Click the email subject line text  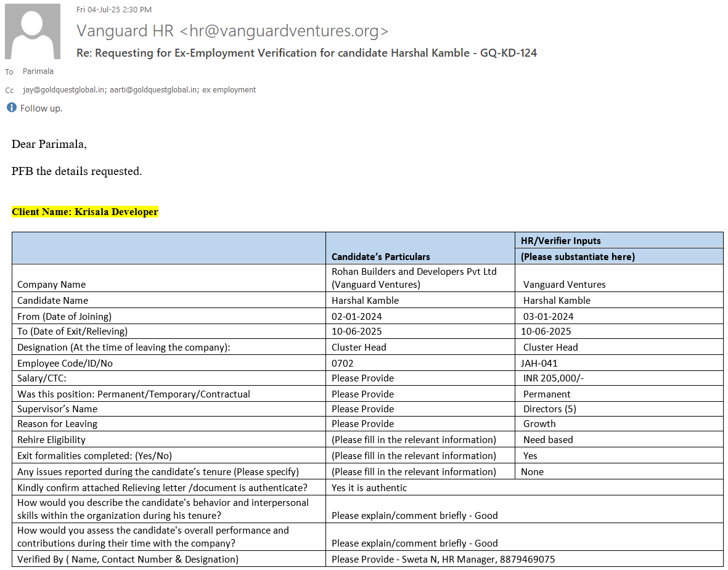coord(306,53)
